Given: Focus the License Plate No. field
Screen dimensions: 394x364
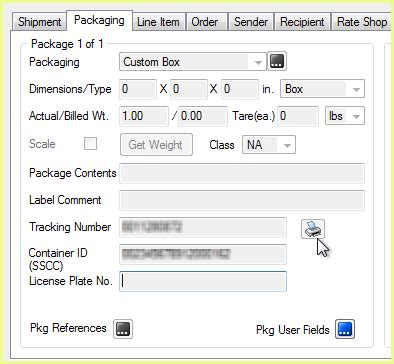Looking at the screenshot, I should pyautogui.click(x=203, y=281).
